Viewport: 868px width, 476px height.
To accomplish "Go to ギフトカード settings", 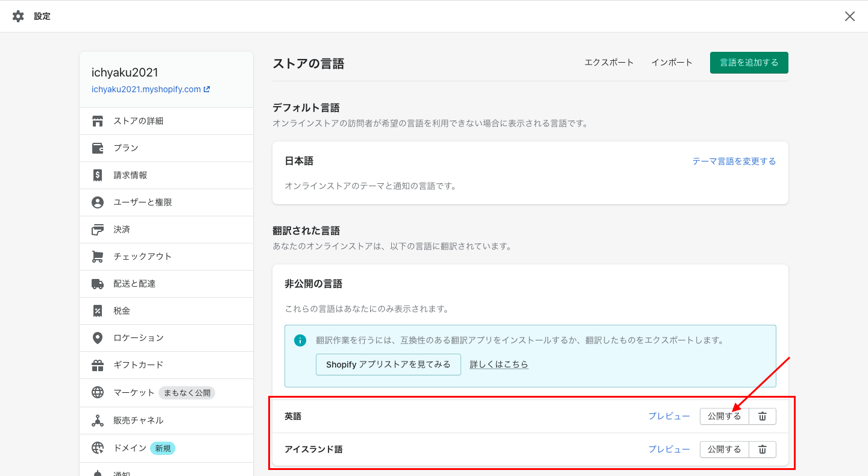I will (x=166, y=365).
